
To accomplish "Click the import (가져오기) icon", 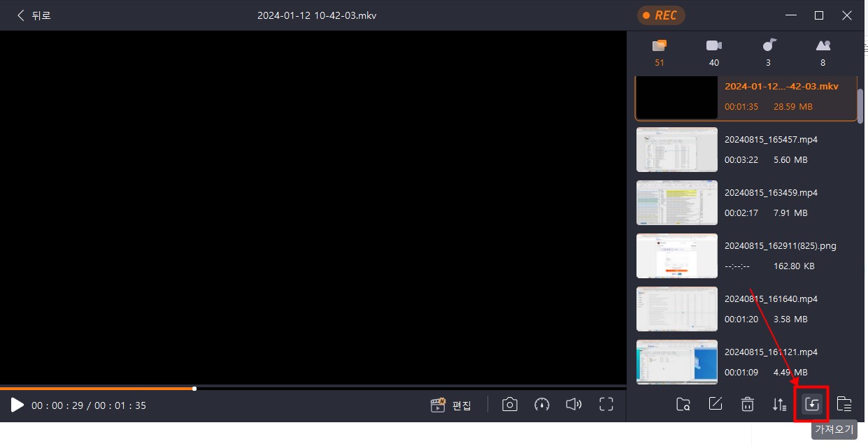I will 812,404.
